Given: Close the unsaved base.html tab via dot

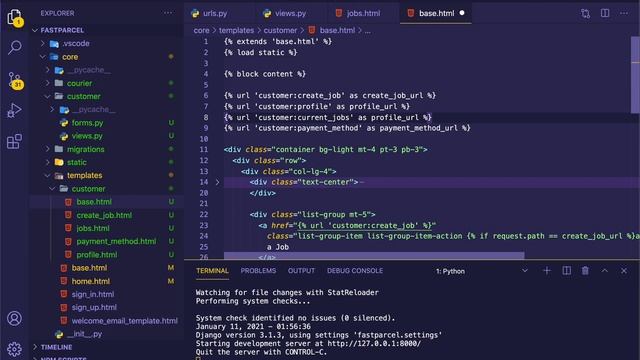Looking at the screenshot, I should 462,13.
